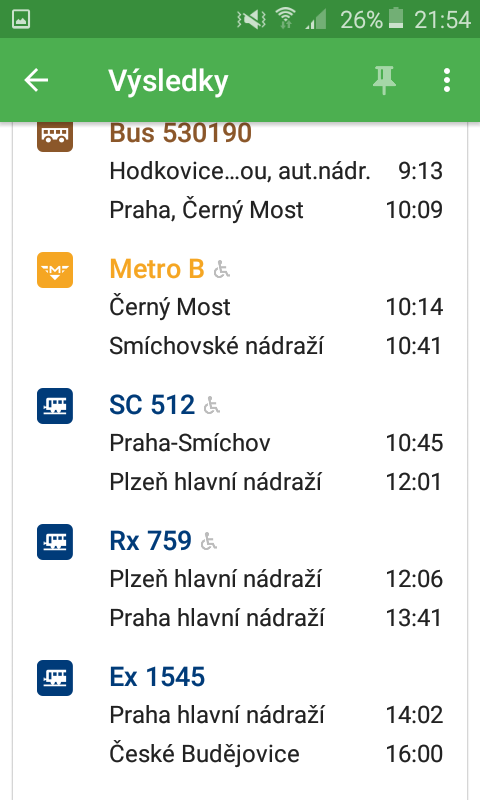This screenshot has width=480, height=800.
Task: Open the Ex 1545 train details
Action: click(157, 677)
